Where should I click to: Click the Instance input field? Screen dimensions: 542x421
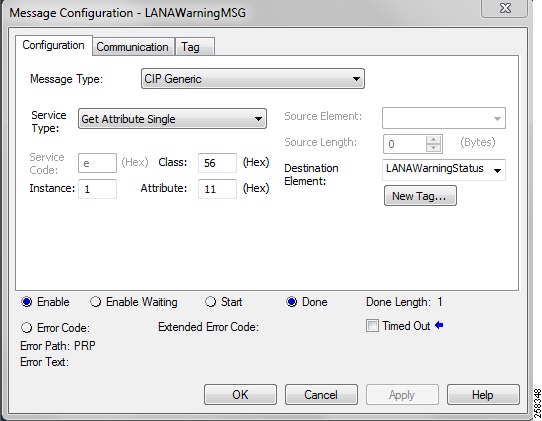point(97,189)
